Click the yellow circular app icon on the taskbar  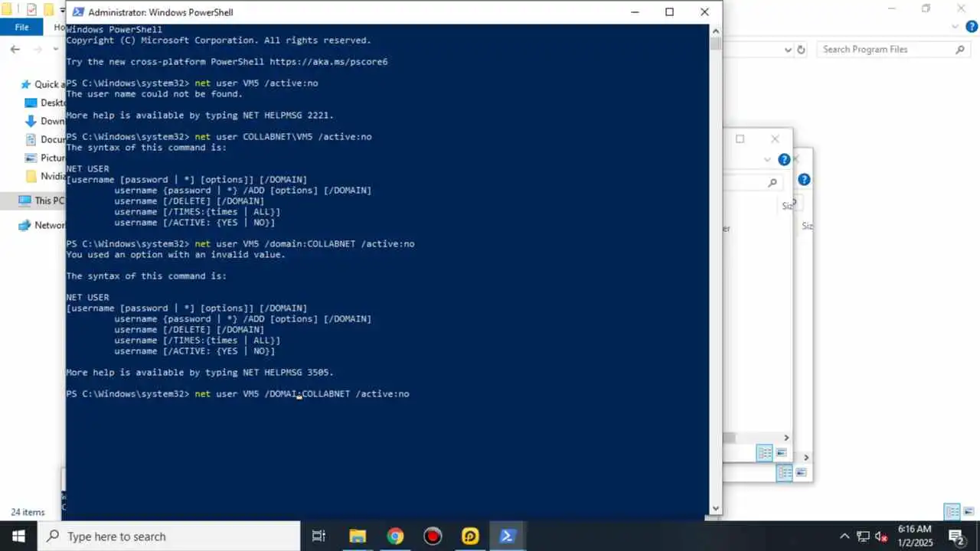pos(470,536)
